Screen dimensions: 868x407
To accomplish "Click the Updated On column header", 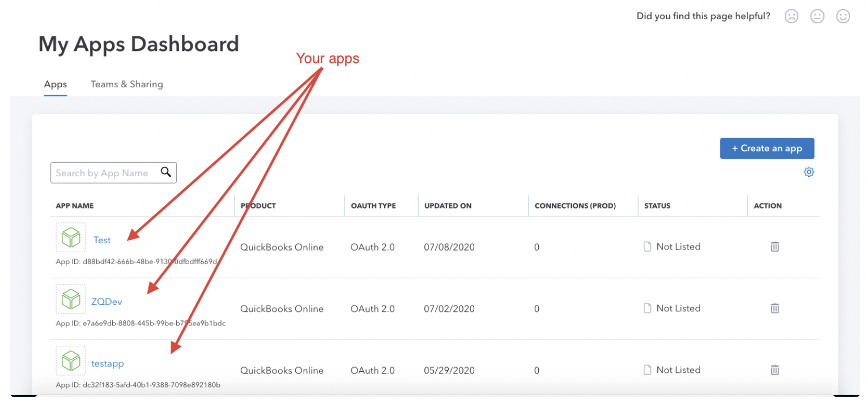I will pyautogui.click(x=448, y=206).
